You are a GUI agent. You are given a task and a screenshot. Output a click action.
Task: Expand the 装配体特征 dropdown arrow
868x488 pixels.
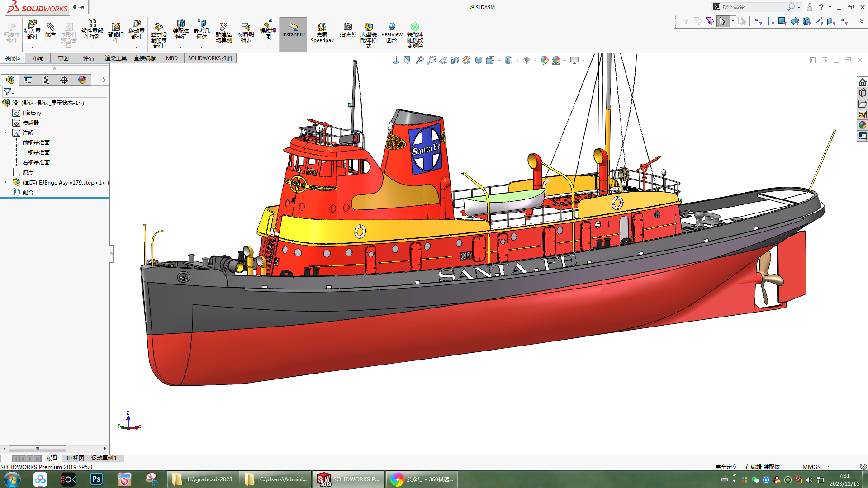point(181,47)
